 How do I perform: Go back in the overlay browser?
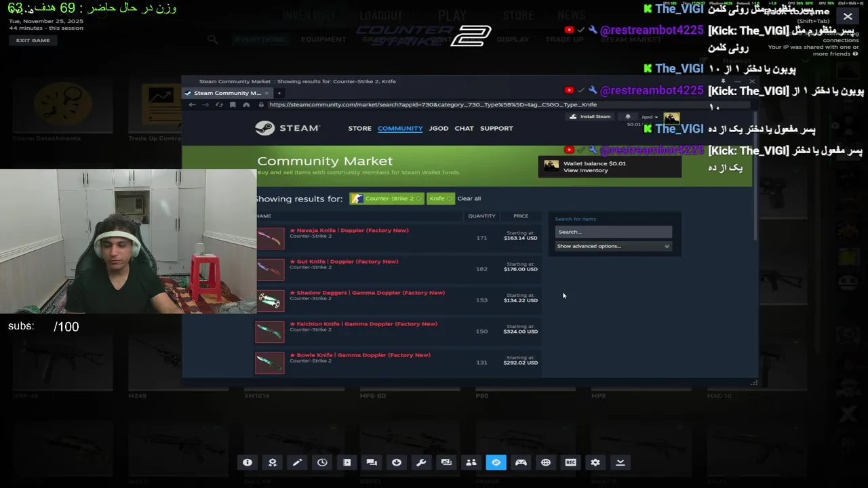pyautogui.click(x=192, y=104)
